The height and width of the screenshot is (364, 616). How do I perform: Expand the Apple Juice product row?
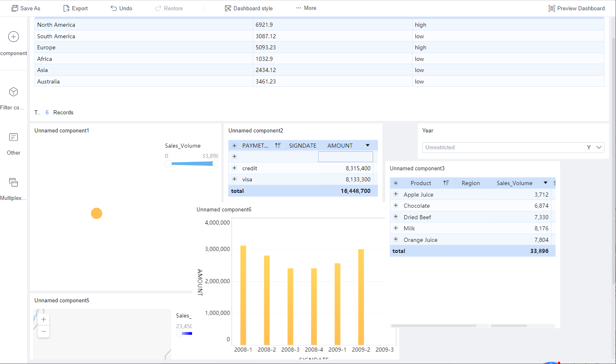396,194
